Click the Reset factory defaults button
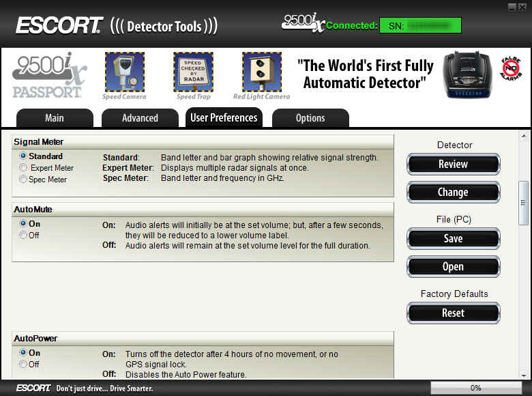Image resolution: width=532 pixels, height=396 pixels. coord(453,313)
